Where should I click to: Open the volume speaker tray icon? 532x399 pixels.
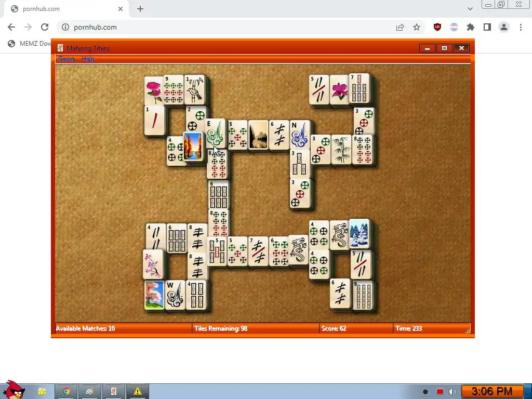click(x=453, y=392)
